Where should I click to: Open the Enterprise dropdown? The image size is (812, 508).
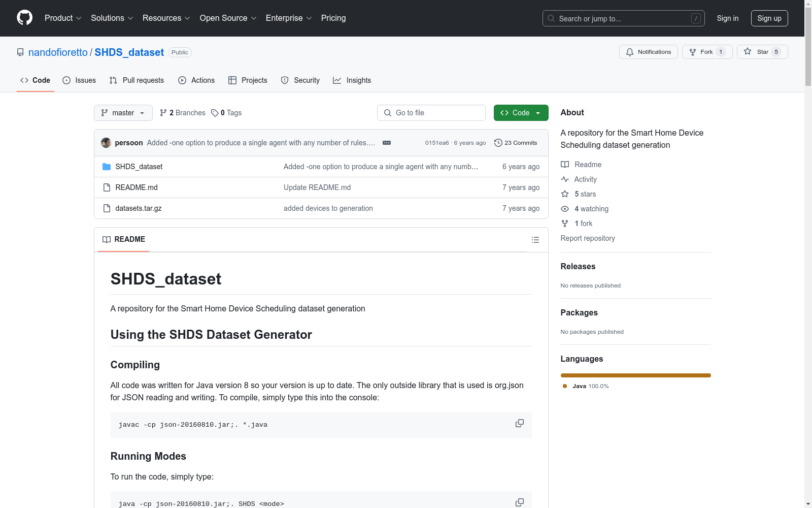pyautogui.click(x=289, y=18)
